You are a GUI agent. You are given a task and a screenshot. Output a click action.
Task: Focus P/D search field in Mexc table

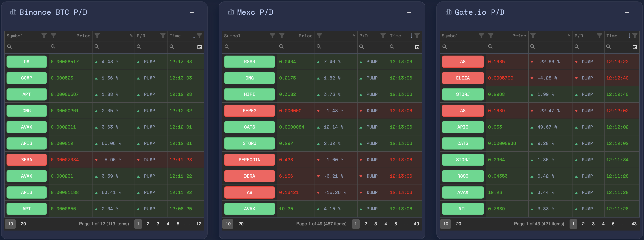click(372, 47)
